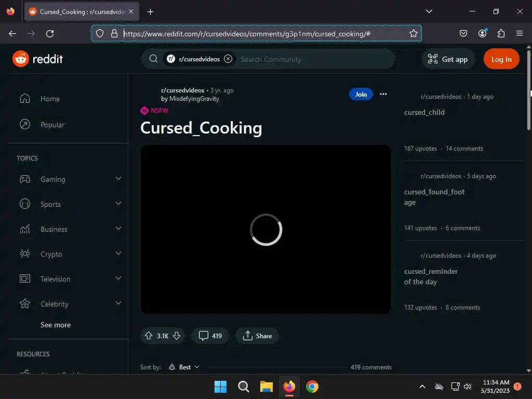Show hidden system tray icons

coord(422,387)
